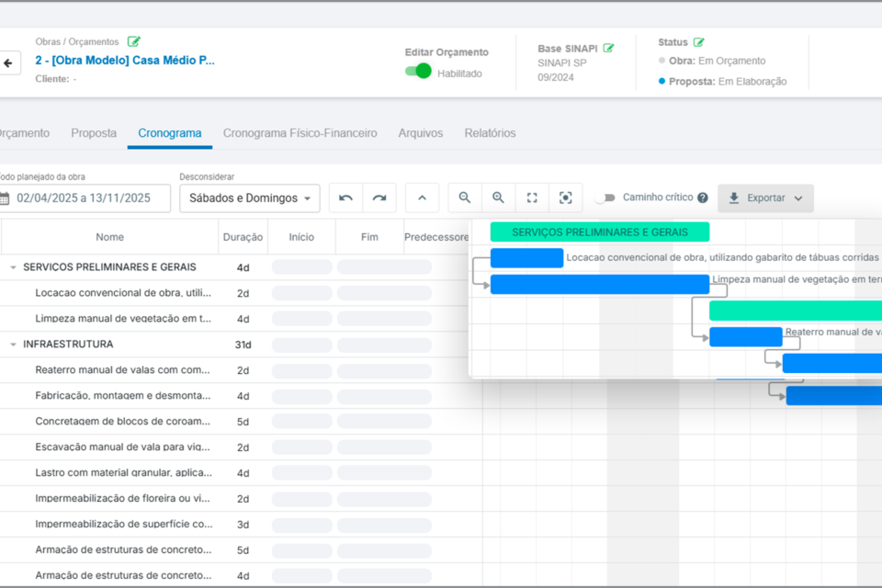
Task: Open the Relatórios tab
Action: [x=490, y=133]
